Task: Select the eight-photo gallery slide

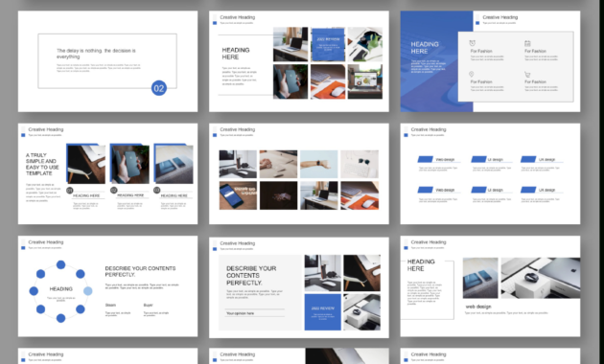Action: pyautogui.click(x=299, y=174)
